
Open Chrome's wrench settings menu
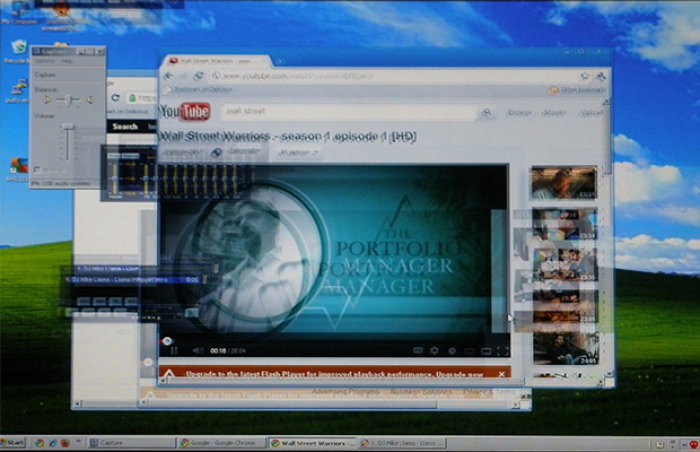(600, 76)
